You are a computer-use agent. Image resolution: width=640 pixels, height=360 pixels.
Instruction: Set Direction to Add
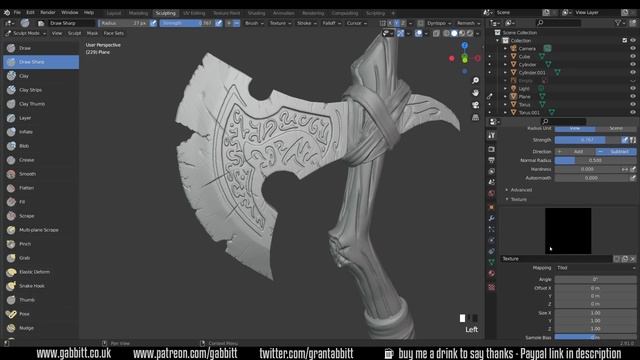575,151
